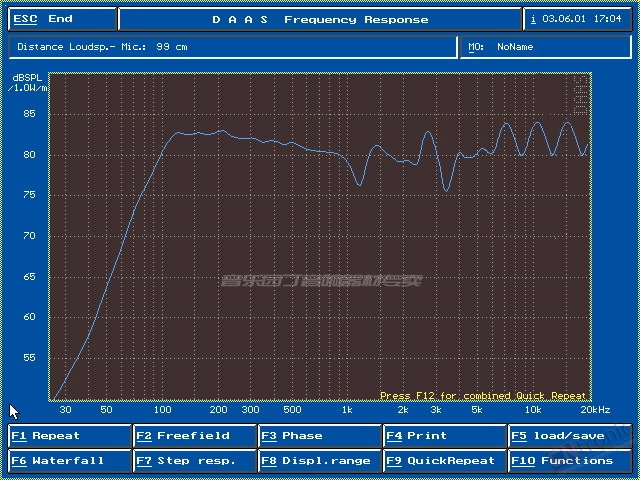640x480 pixels.
Task: Click the 70 dB axis label
Action: pos(29,236)
